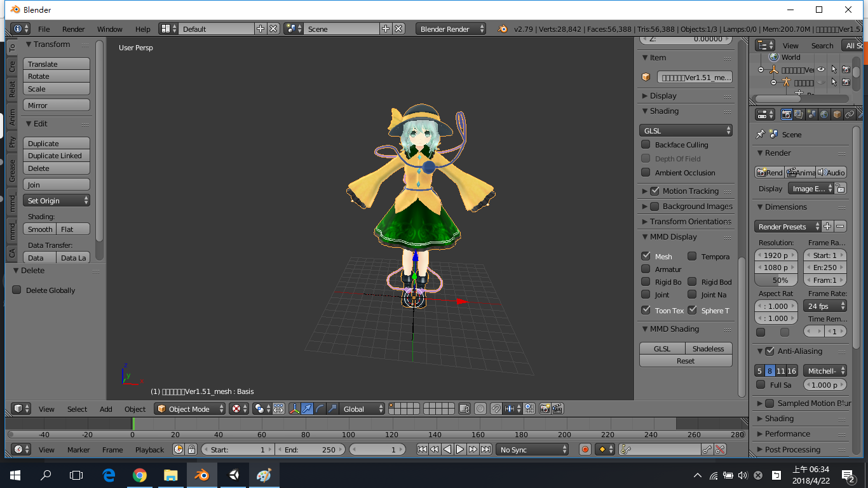Click the MMD Shading Reset button
Image resolution: width=868 pixels, height=488 pixels.
(x=686, y=360)
